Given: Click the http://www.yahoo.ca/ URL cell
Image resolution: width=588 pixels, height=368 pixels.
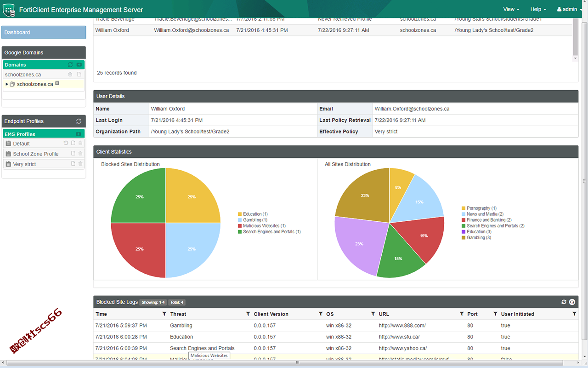Looking at the screenshot, I should click(x=403, y=348).
